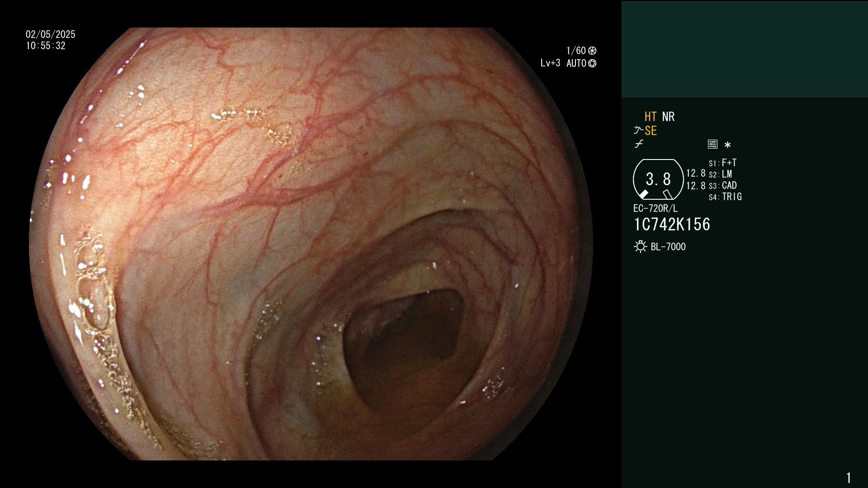Click the image counter 1 at bottom right
This screenshot has width=868, height=488.
pyautogui.click(x=849, y=478)
